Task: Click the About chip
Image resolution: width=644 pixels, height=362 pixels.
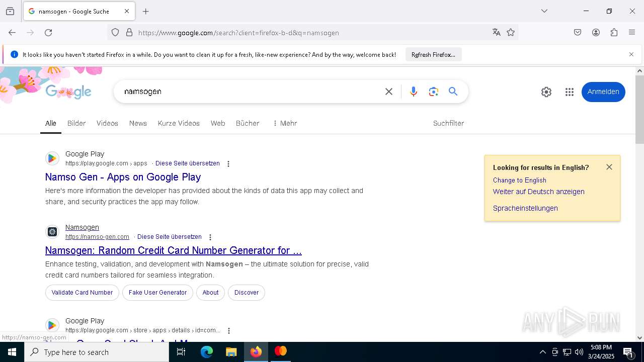Action: click(210, 293)
